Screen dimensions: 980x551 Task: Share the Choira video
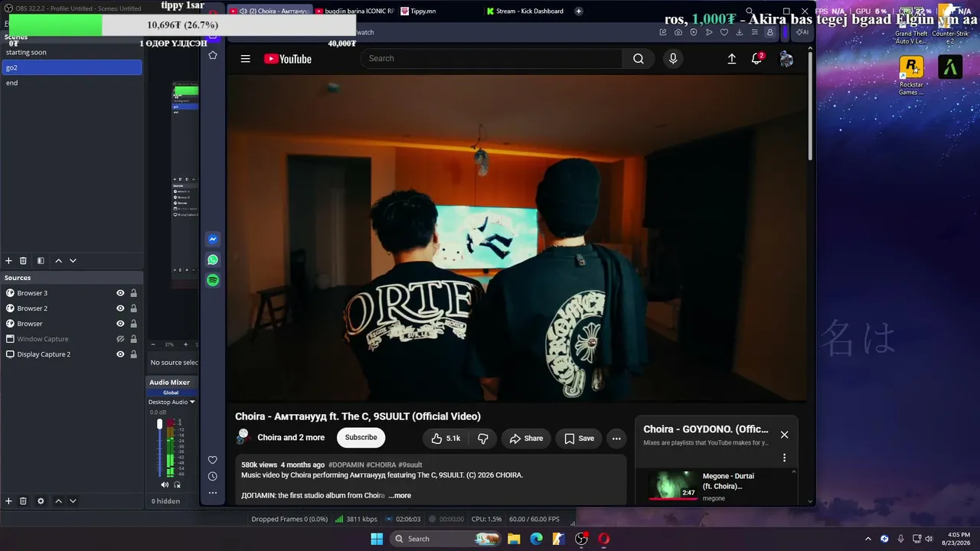pos(526,439)
